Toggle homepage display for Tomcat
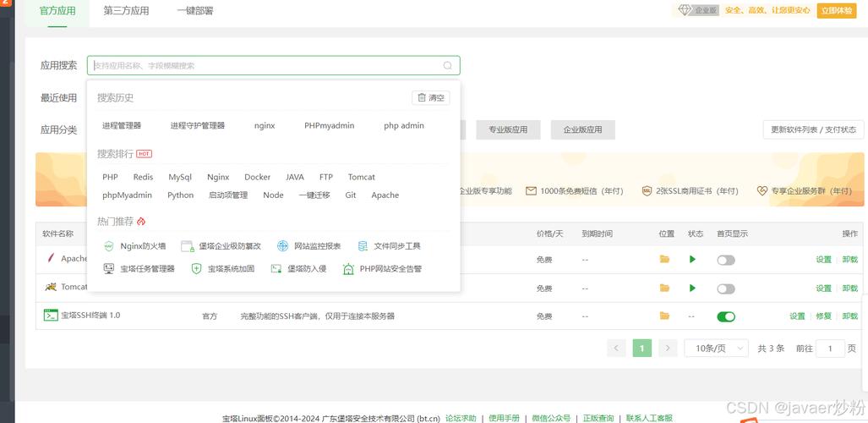Viewport: 868px width, 423px height. coord(726,288)
